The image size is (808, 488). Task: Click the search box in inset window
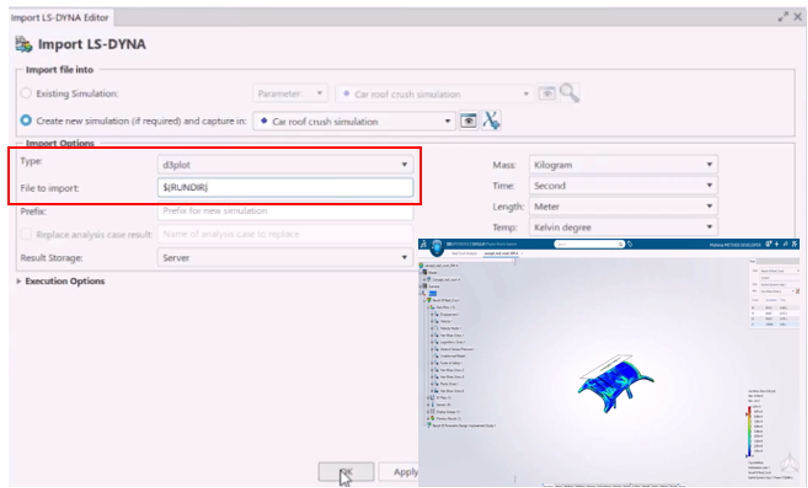589,244
